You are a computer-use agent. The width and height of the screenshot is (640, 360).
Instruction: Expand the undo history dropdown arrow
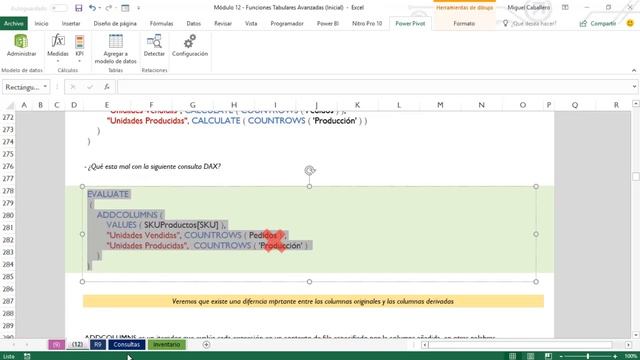point(100,8)
